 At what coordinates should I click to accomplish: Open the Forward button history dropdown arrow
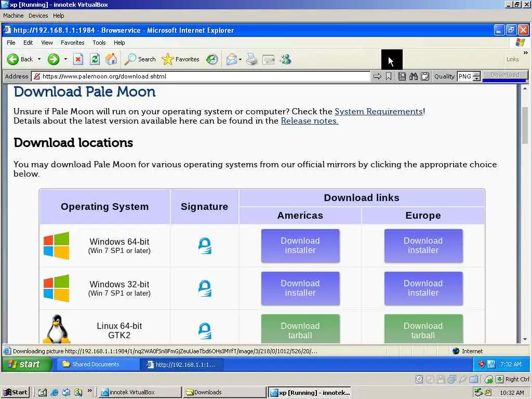[65, 59]
